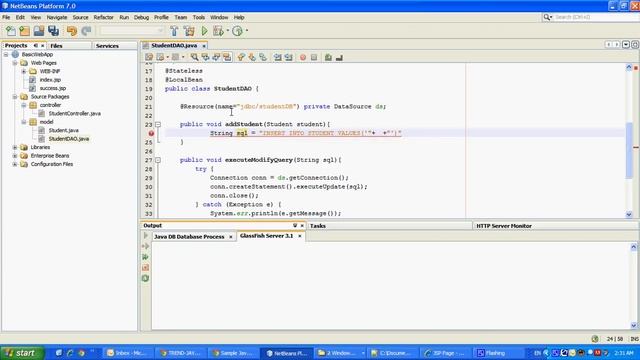Expand the Enterprise Beans node
640x360 pixels.
(15, 156)
